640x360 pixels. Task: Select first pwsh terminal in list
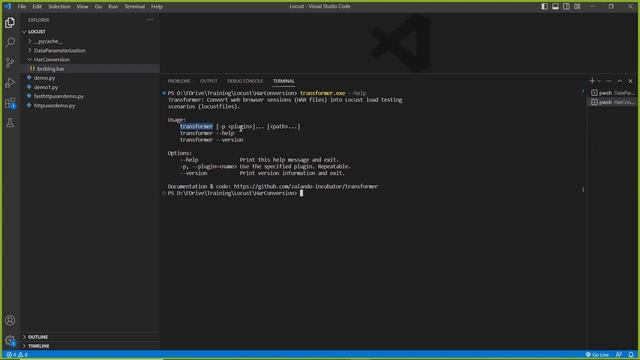(x=613, y=93)
